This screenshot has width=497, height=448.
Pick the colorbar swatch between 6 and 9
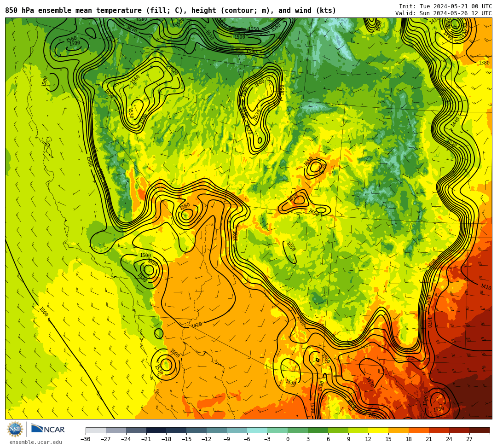[338, 430]
